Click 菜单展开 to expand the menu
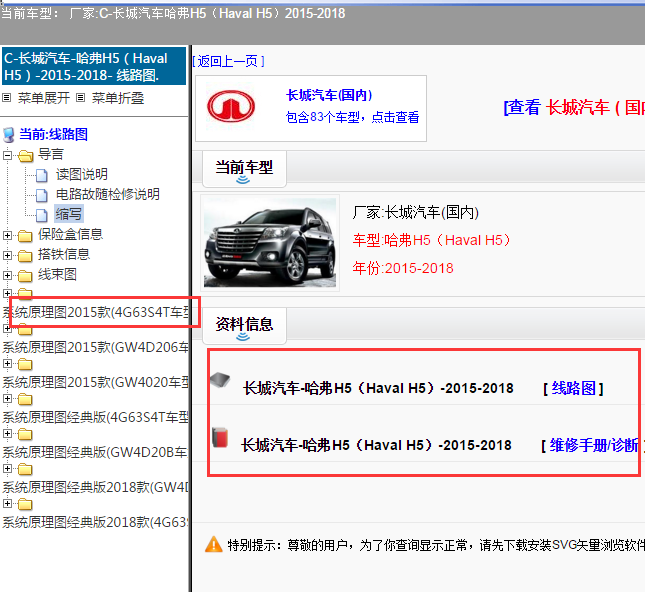This screenshot has height=592, width=645. point(44,98)
